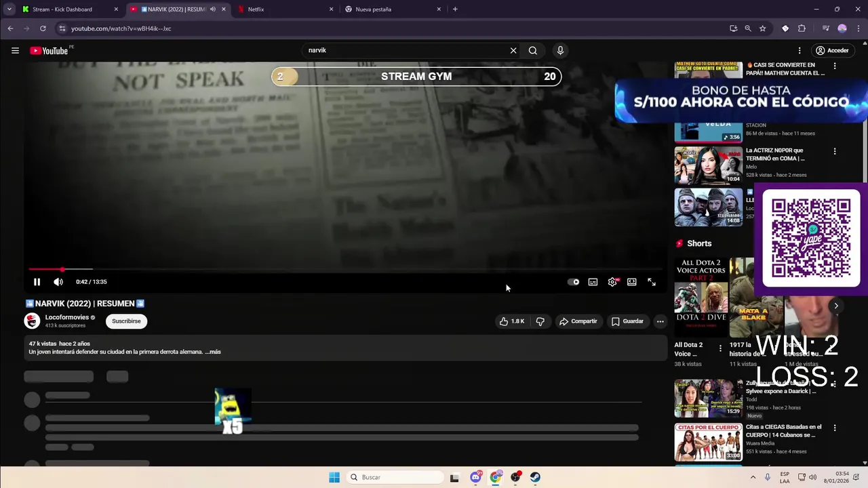Viewport: 868px width, 488px height.
Task: Open Discord from the taskbar
Action: [476, 477]
